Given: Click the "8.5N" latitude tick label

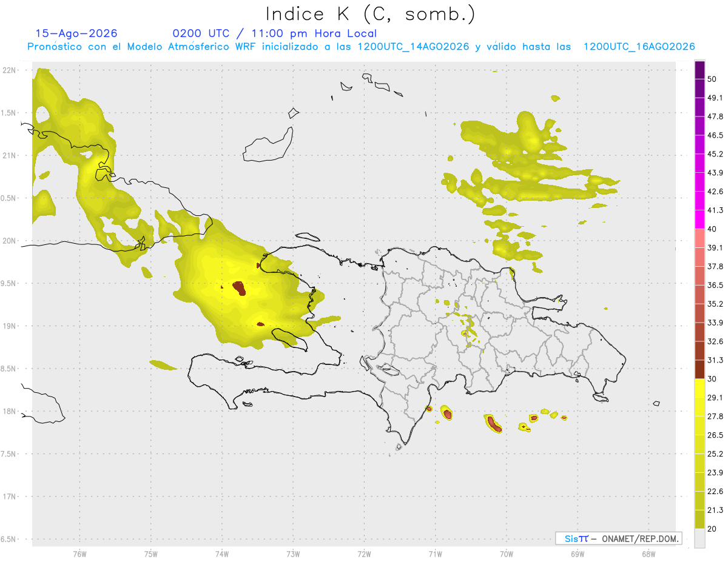Looking at the screenshot, I should click(x=9, y=369).
